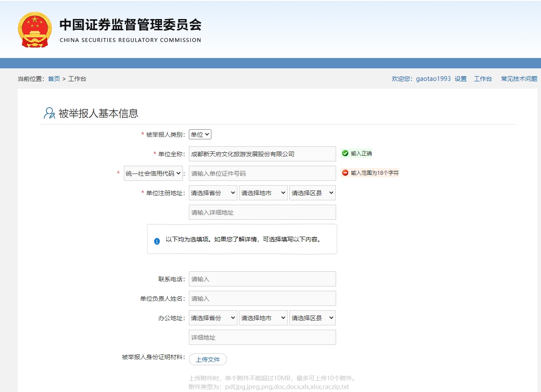This screenshot has width=541, height=392.
Task: Select district for 办公地址
Action: click(x=312, y=318)
